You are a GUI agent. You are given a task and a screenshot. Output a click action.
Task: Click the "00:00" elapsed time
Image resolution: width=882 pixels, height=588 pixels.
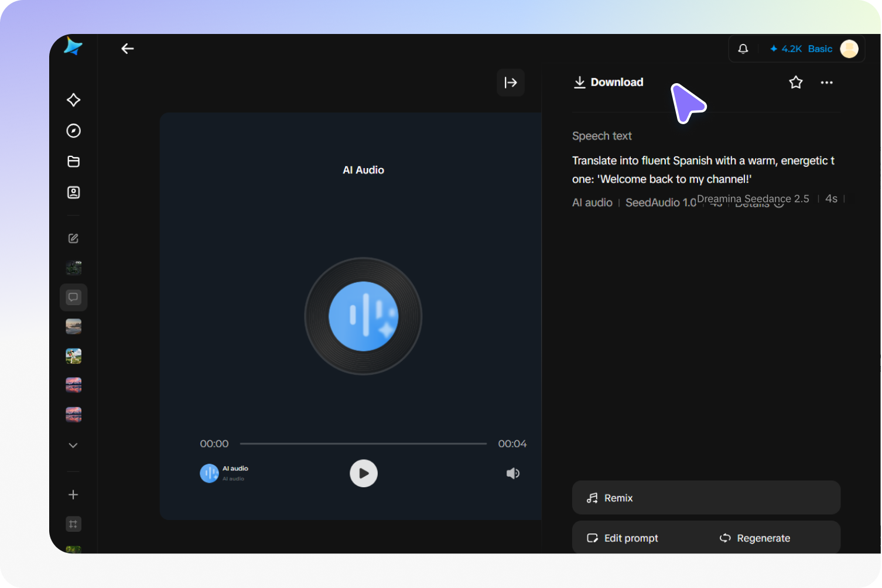pyautogui.click(x=214, y=444)
